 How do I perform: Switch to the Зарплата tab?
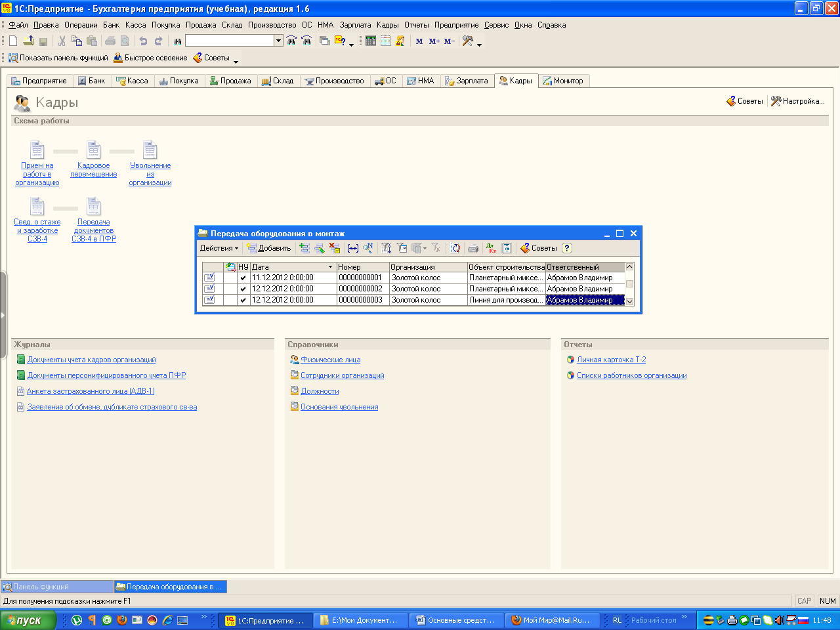pos(467,81)
